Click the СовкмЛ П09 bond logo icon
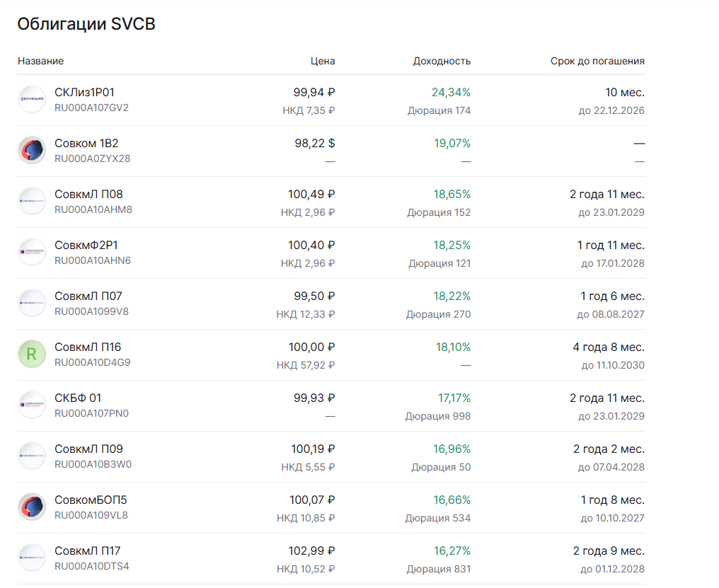 (x=32, y=456)
